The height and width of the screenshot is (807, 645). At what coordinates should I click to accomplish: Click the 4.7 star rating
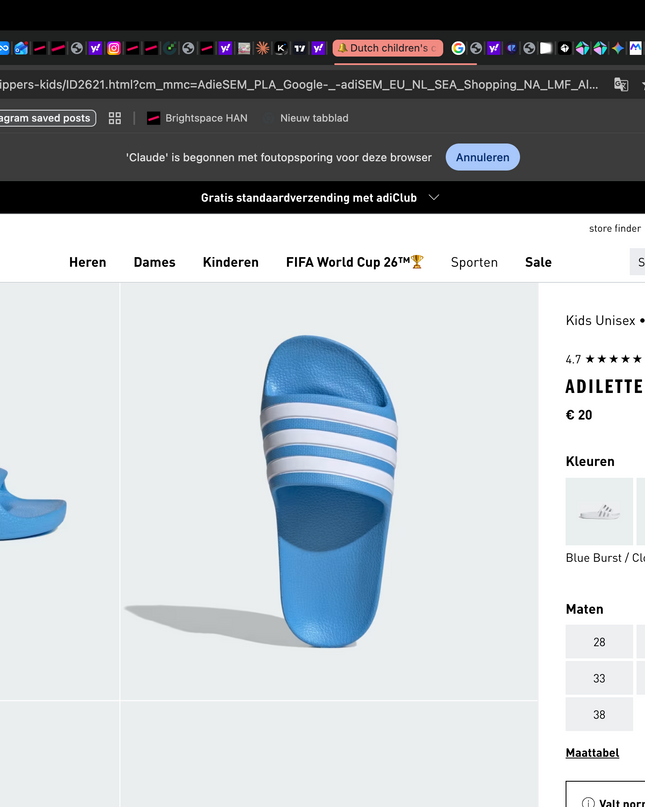tap(604, 359)
